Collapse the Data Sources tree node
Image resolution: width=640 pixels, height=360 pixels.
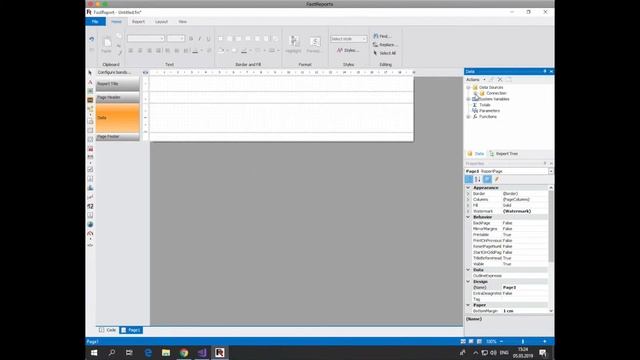[468, 87]
